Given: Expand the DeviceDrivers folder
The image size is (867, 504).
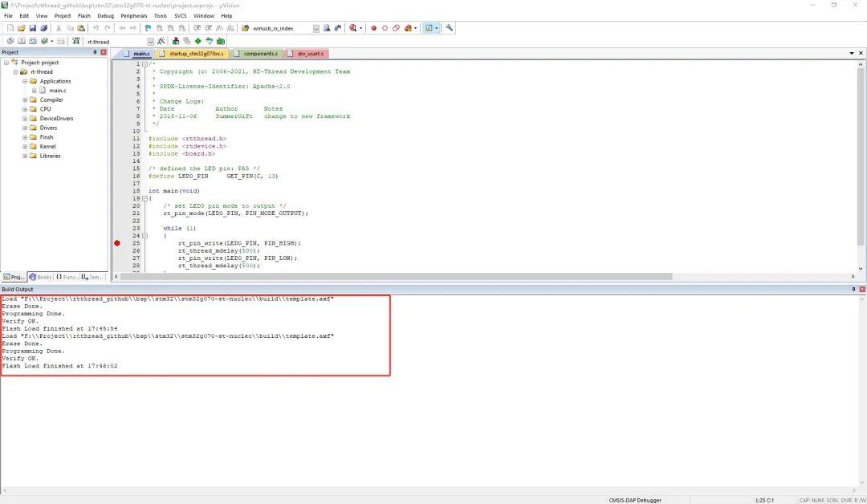Looking at the screenshot, I should tap(25, 118).
